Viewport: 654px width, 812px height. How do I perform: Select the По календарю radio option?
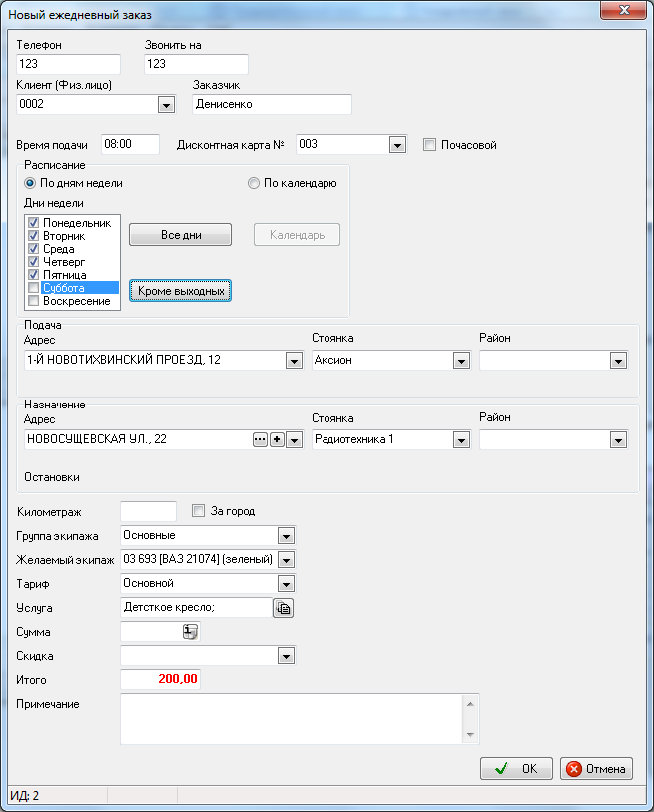coord(254,184)
